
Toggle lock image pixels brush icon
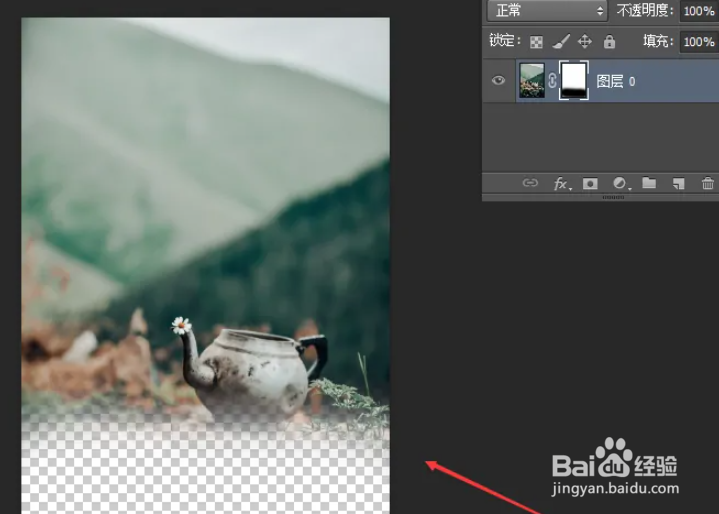(x=561, y=42)
